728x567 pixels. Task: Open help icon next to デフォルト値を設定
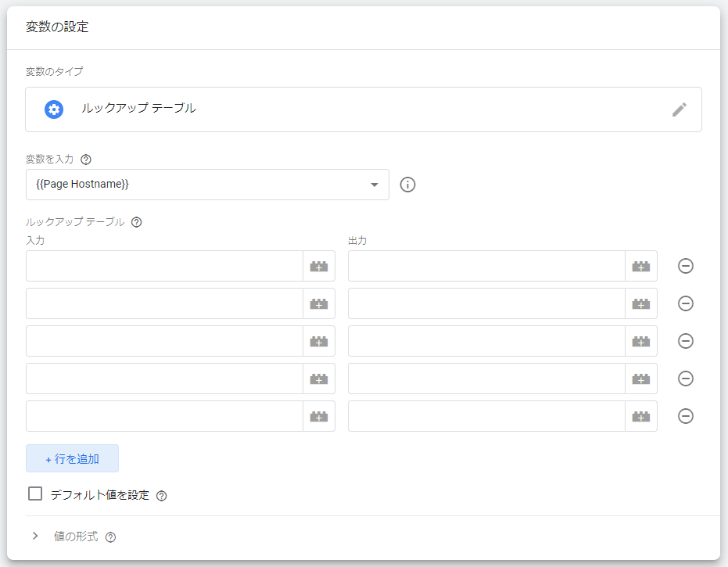pyautogui.click(x=162, y=496)
